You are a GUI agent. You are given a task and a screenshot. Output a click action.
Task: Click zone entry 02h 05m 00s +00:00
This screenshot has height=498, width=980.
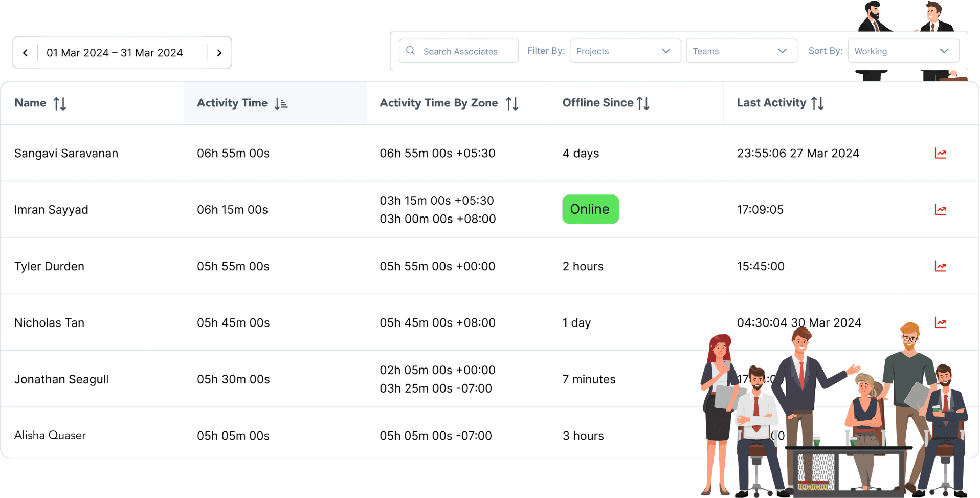(x=437, y=370)
